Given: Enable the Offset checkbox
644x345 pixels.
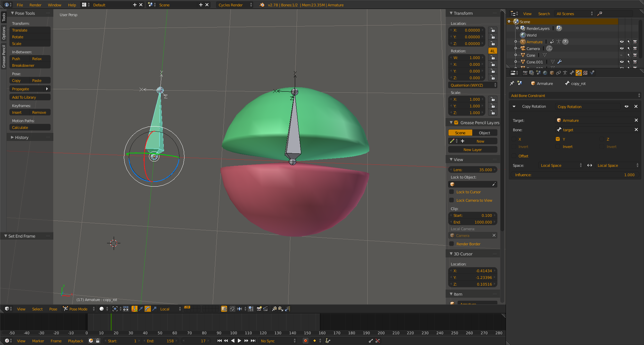Looking at the screenshot, I should (x=514, y=156).
